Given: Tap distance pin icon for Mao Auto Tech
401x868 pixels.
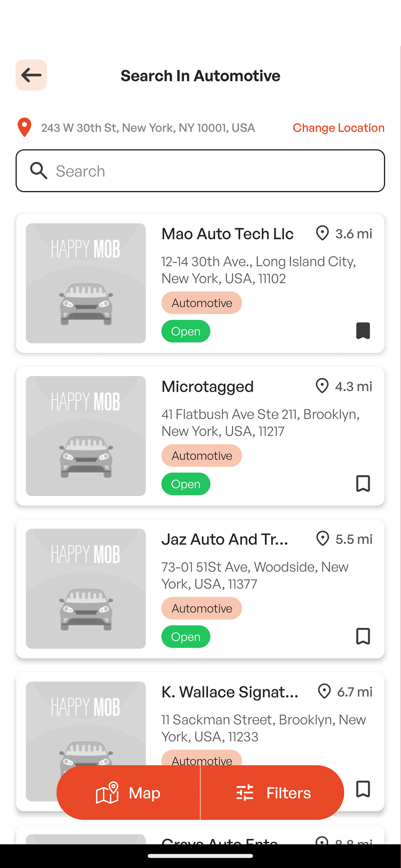Looking at the screenshot, I should pyautogui.click(x=322, y=233).
